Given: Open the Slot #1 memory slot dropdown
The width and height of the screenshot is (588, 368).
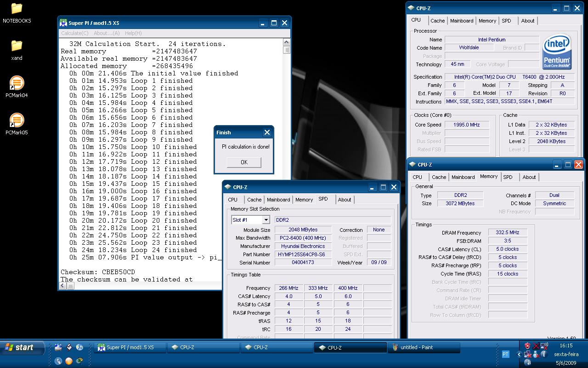Looking at the screenshot, I should [266, 220].
